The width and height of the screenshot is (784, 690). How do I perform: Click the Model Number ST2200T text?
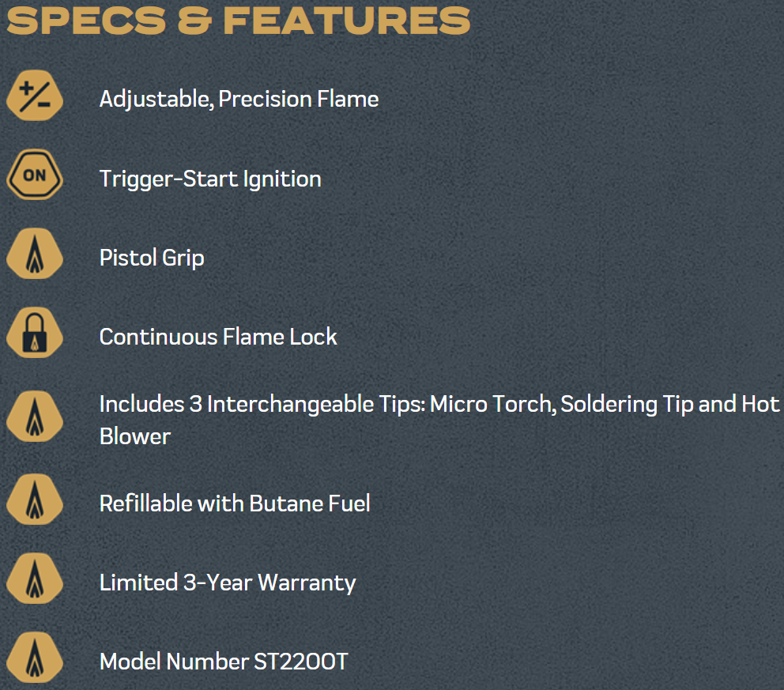point(224,662)
